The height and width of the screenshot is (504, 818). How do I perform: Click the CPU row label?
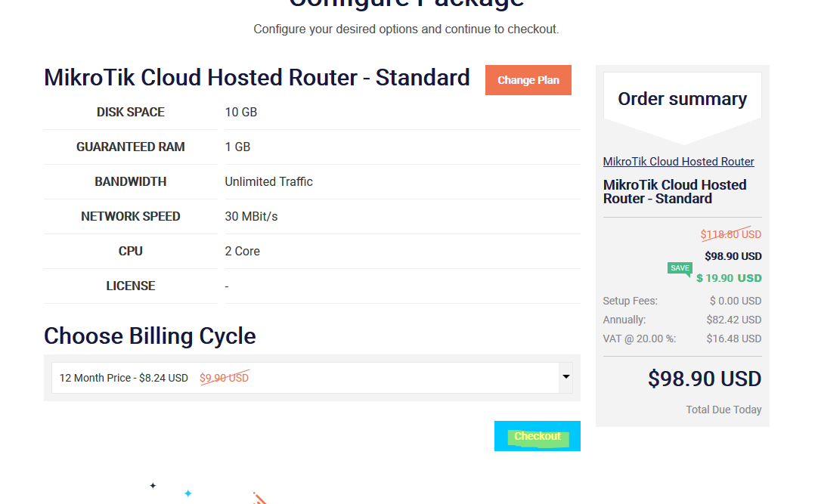[x=131, y=251]
